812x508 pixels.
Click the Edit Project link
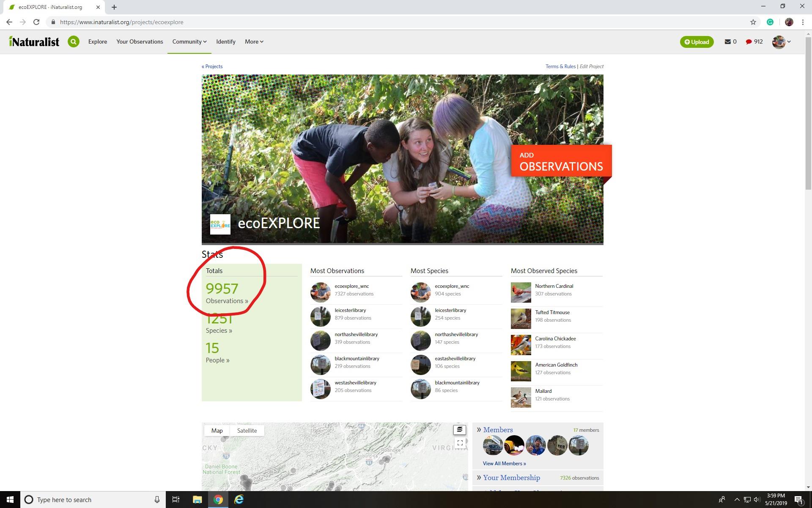591,66
